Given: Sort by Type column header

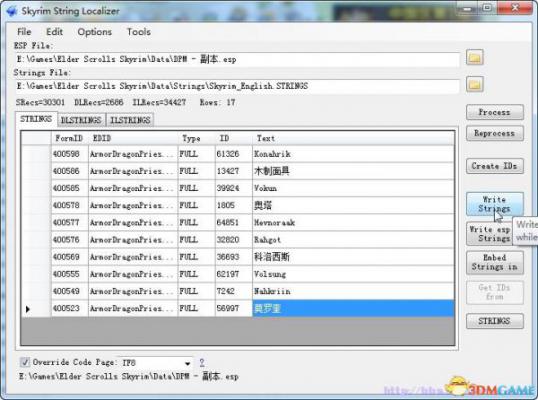Looking at the screenshot, I should (197, 138).
